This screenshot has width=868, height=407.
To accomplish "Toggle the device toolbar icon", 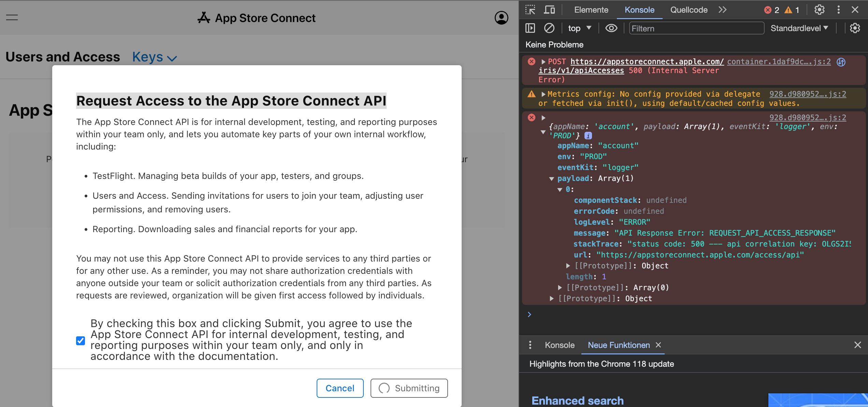I will 549,10.
